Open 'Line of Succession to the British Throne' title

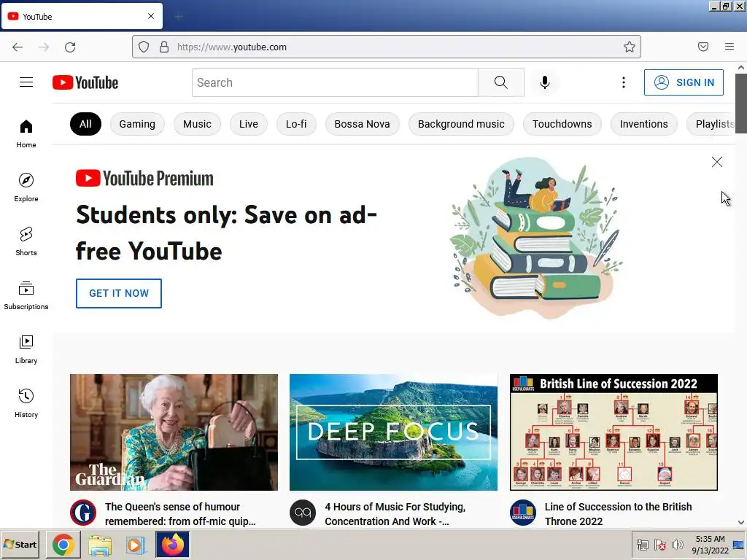click(x=619, y=514)
